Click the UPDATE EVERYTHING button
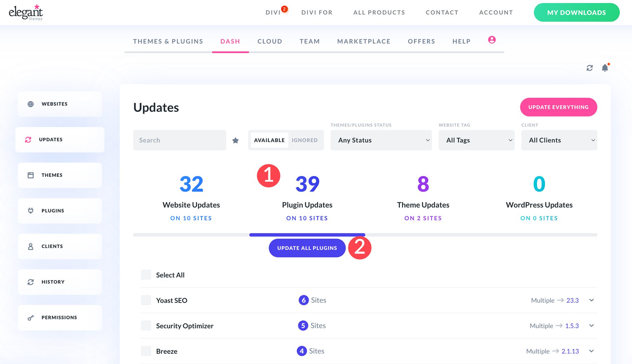The image size is (632, 364). coord(558,107)
